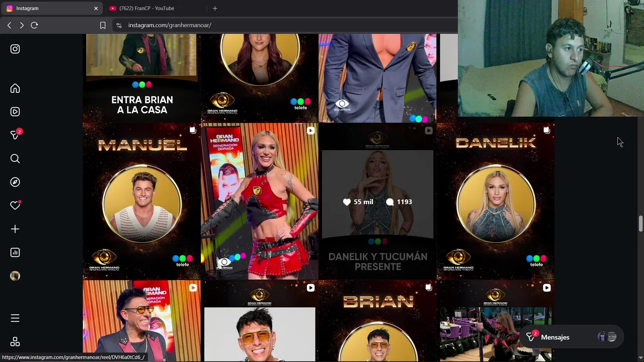Click the carousel icon on MANUEL post
644x362 pixels.
193,130
